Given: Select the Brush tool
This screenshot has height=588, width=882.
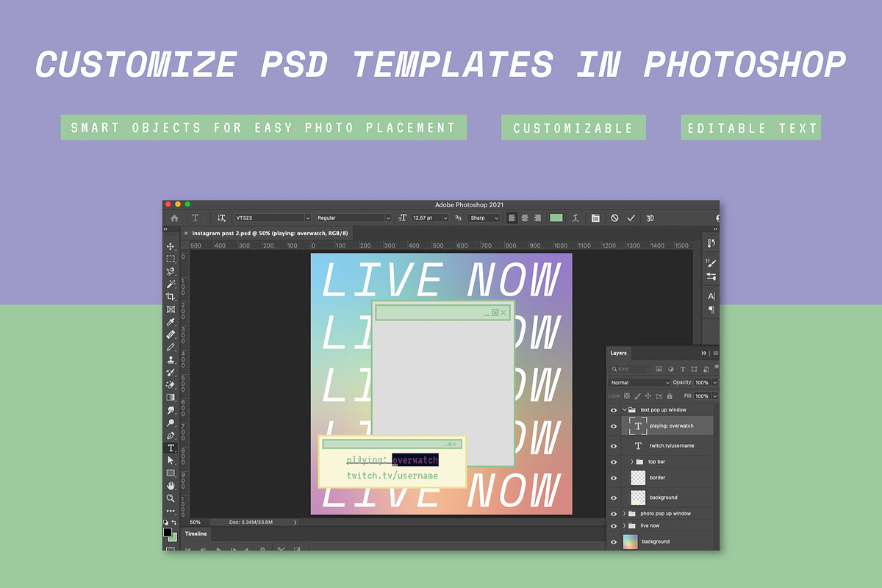Looking at the screenshot, I should pos(171,347).
